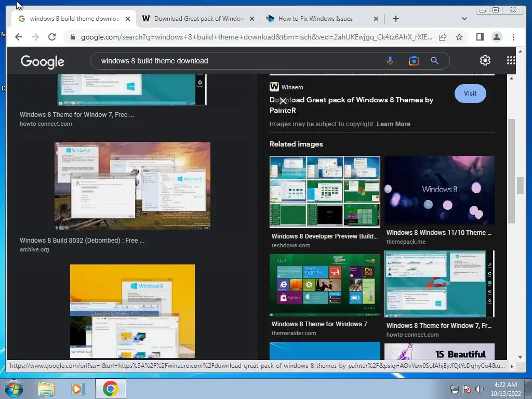
Task: Open Google quick settings gear
Action: click(x=485, y=60)
